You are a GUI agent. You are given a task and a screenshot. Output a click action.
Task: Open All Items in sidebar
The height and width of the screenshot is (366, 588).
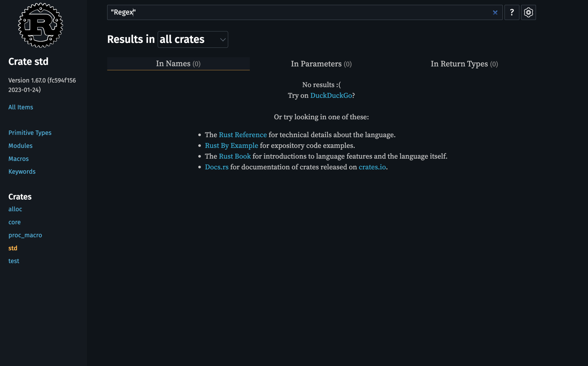(21, 107)
